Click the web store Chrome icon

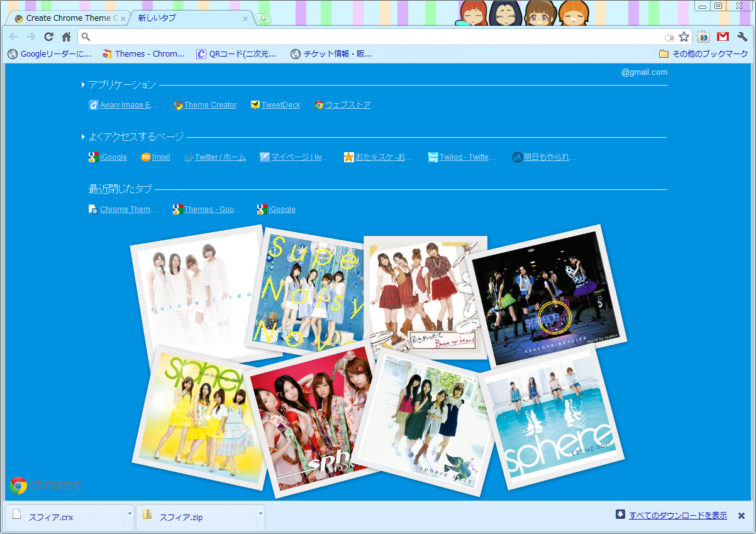pyautogui.click(x=319, y=105)
